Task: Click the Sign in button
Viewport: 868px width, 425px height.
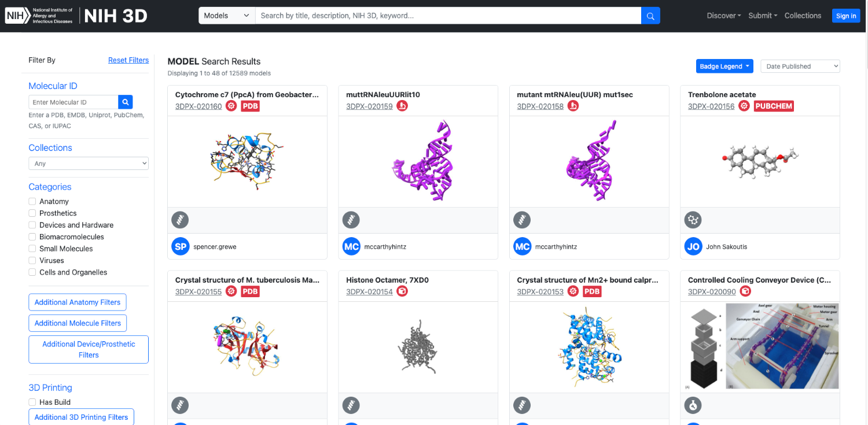Action: 845,16
